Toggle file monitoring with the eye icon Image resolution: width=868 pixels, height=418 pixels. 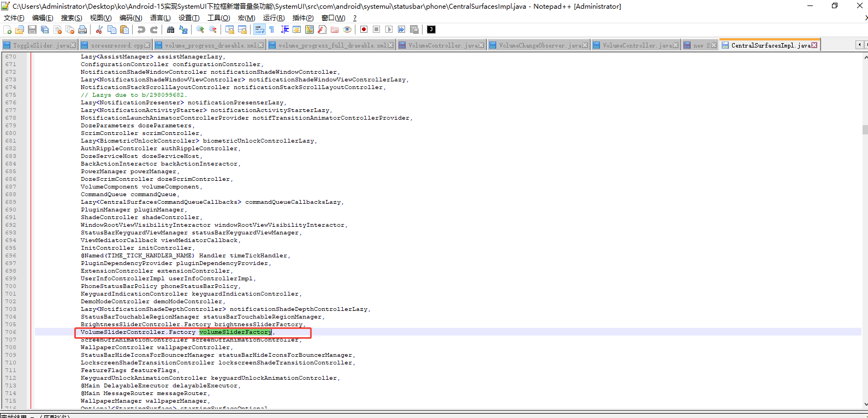click(x=347, y=30)
